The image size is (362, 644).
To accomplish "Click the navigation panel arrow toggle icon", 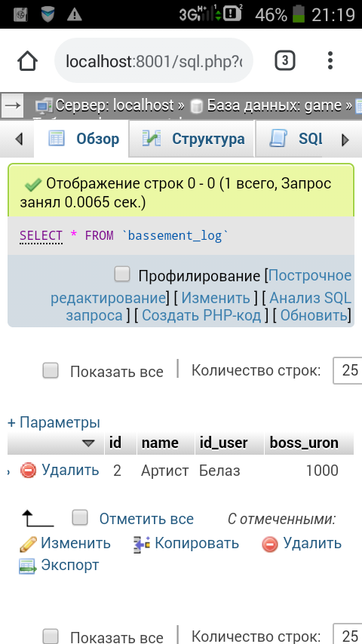I will click(13, 106).
